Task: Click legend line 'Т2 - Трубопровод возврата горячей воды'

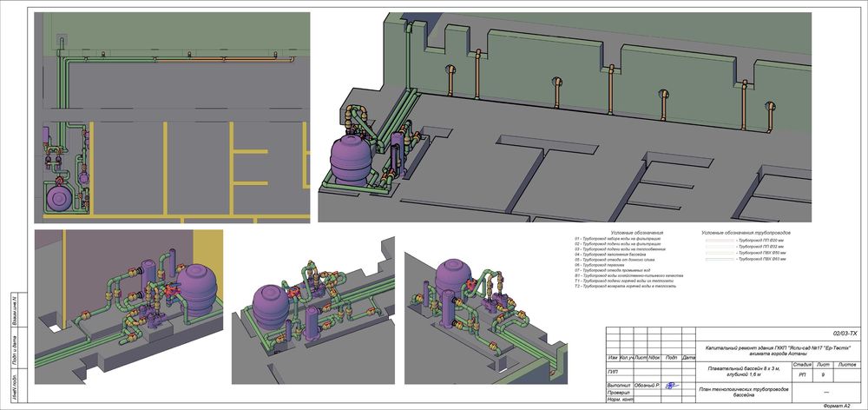Action: pos(628,287)
